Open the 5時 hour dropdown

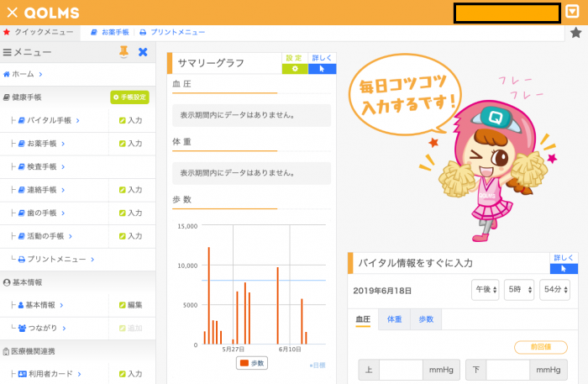pyautogui.click(x=519, y=290)
